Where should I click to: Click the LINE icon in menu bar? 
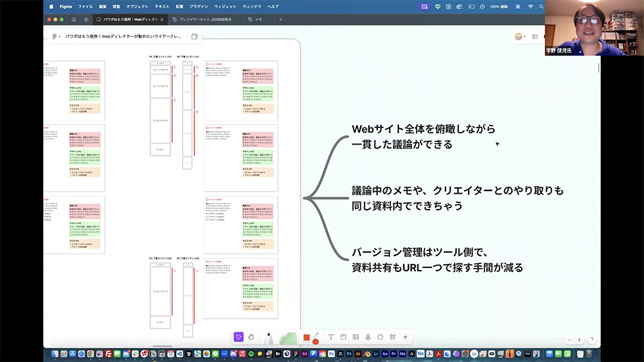438,7
